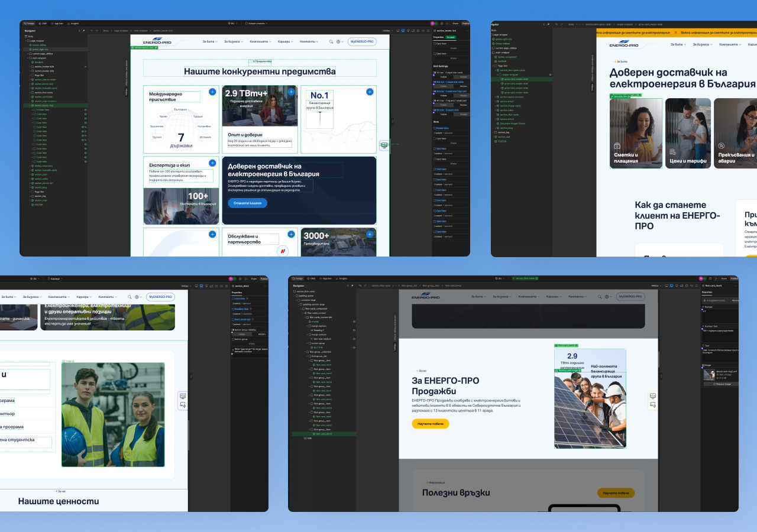Open За бизнеса dropdown in top-right window header
The width and height of the screenshot is (757, 532).
click(x=703, y=44)
